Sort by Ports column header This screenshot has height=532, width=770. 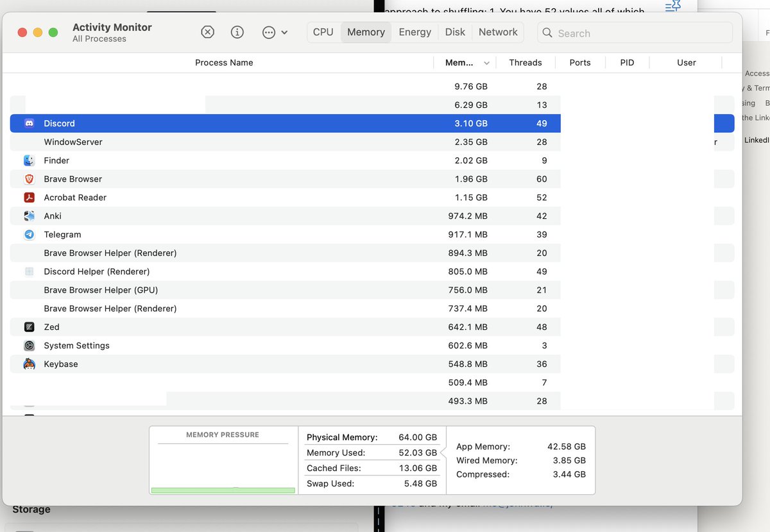point(580,62)
